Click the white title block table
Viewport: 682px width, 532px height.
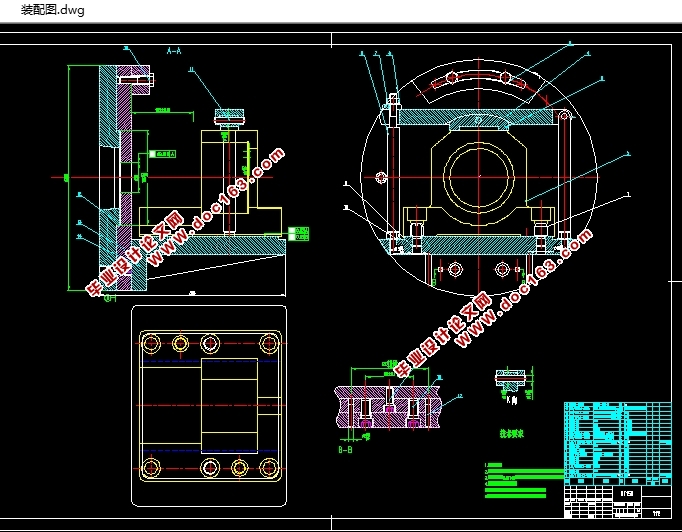click(x=618, y=502)
